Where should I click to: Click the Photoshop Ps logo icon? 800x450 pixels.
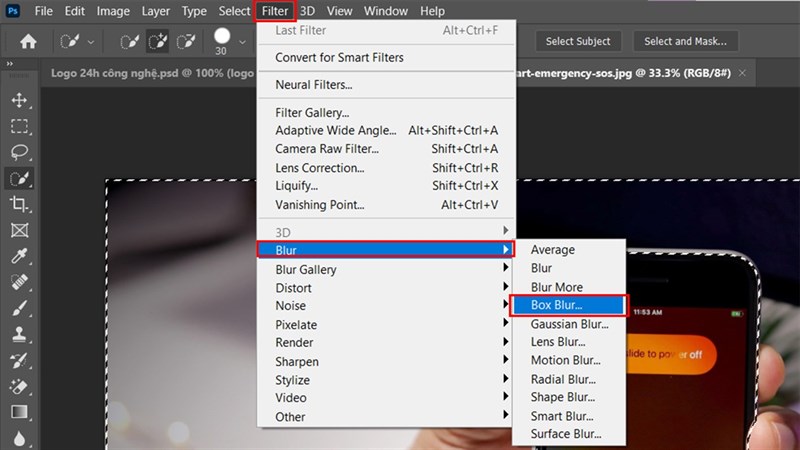click(13, 11)
